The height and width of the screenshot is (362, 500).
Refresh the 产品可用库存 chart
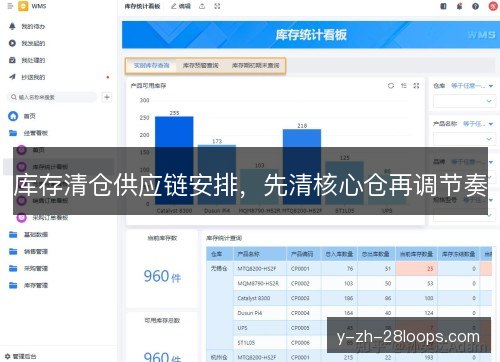391,86
